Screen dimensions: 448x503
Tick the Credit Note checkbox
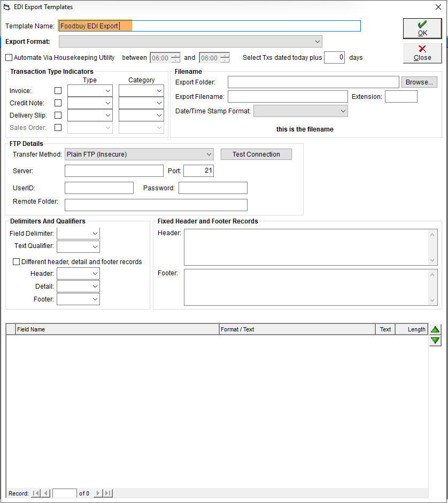coord(58,103)
